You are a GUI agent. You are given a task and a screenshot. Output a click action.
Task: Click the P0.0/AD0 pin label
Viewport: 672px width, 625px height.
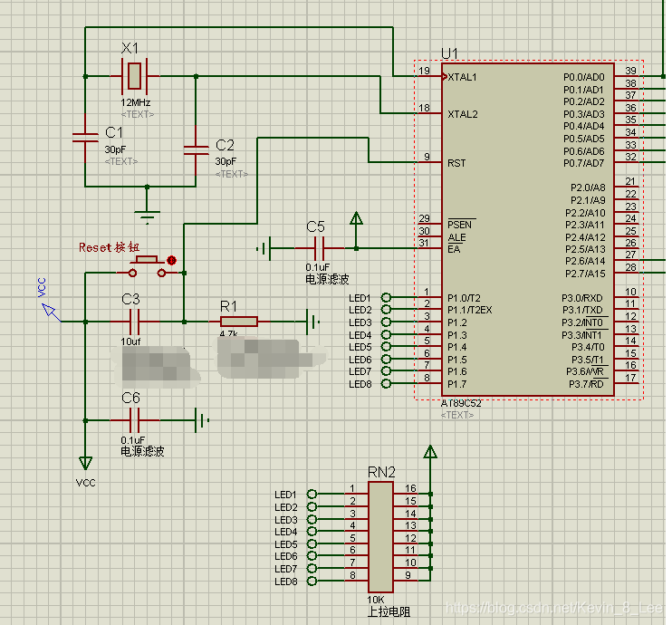(584, 77)
